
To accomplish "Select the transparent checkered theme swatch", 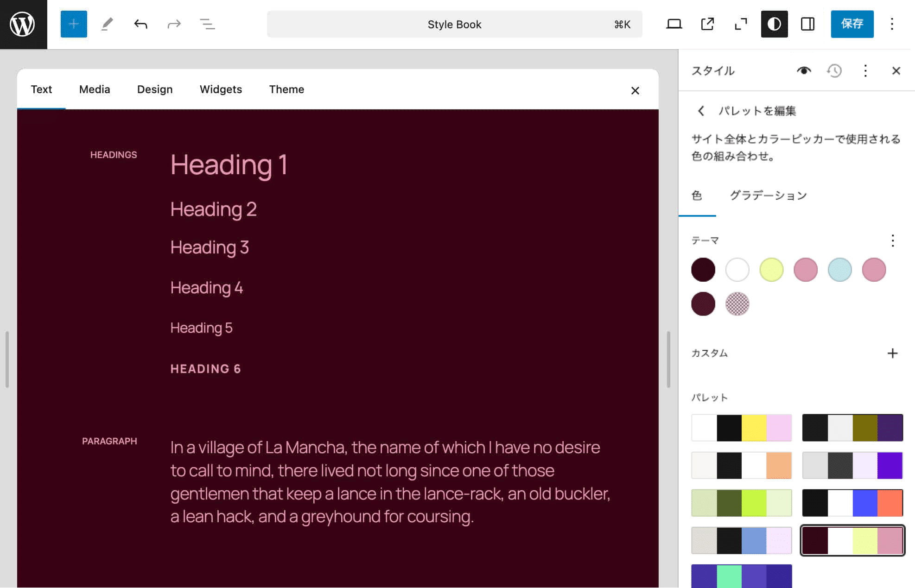I will pyautogui.click(x=737, y=304).
